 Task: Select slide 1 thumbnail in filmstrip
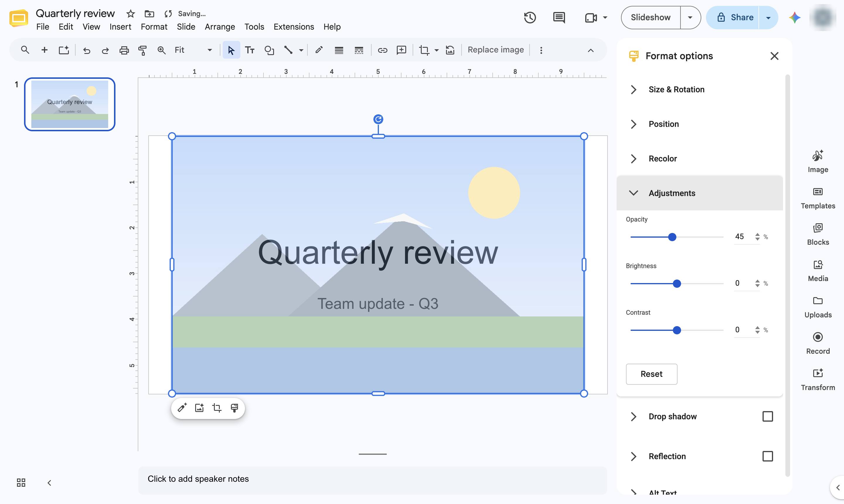(70, 104)
